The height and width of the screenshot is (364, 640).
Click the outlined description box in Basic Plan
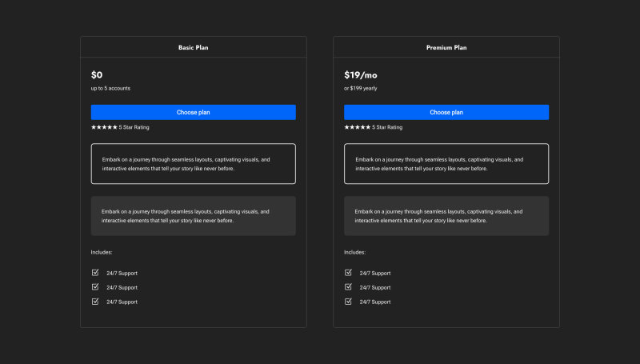click(x=193, y=164)
